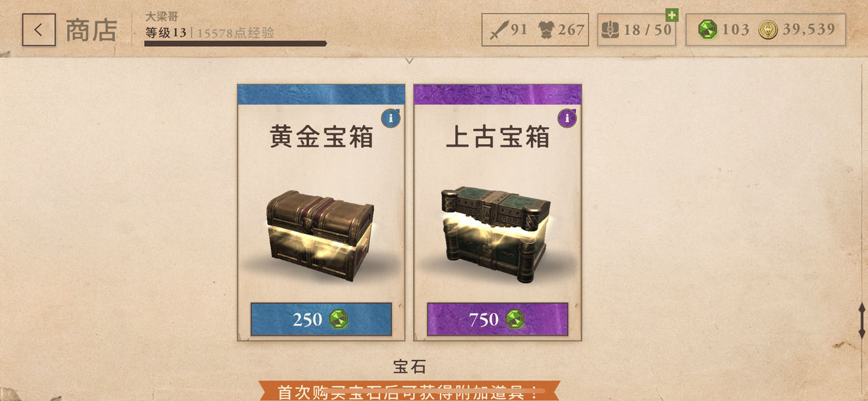Tap the sword attack stat icon
This screenshot has height=401, width=868.
[499, 30]
